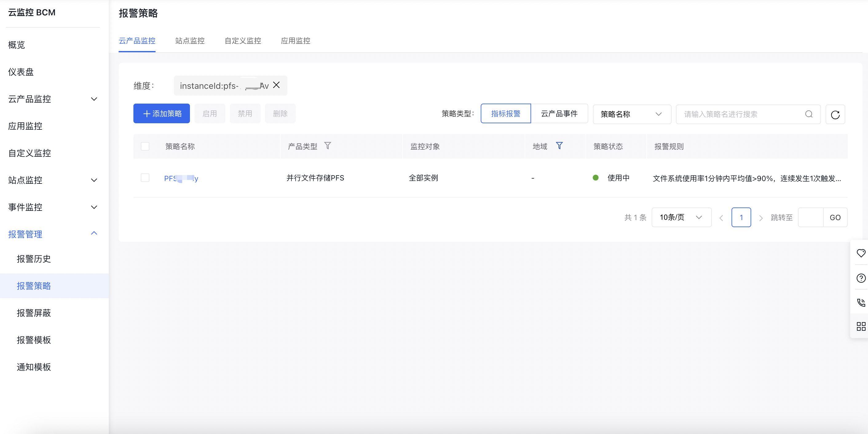Screen dimensions: 868x434
Task: Open 通知模板 in the sidebar
Action: tap(34, 367)
